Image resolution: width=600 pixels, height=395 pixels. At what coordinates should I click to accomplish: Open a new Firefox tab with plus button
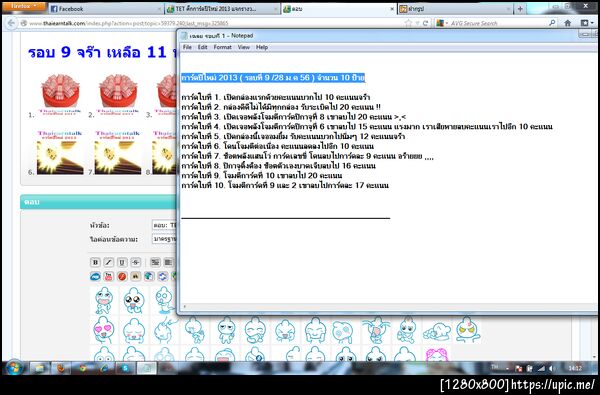(520, 8)
